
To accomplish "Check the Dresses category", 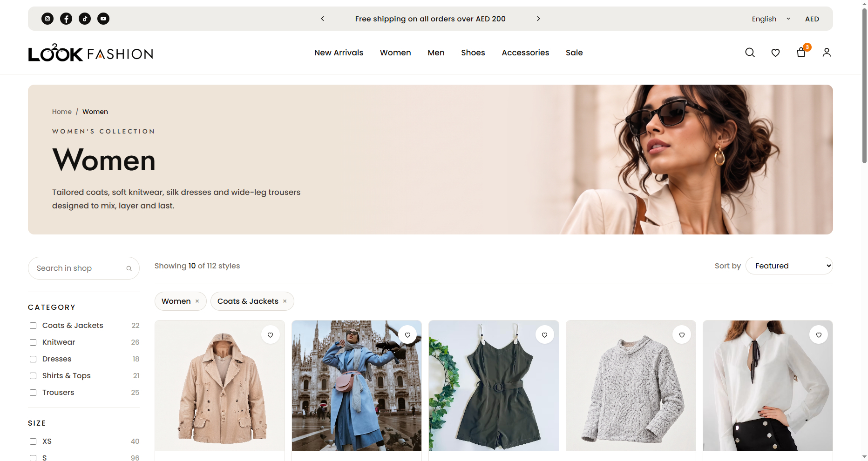I will pyautogui.click(x=33, y=359).
